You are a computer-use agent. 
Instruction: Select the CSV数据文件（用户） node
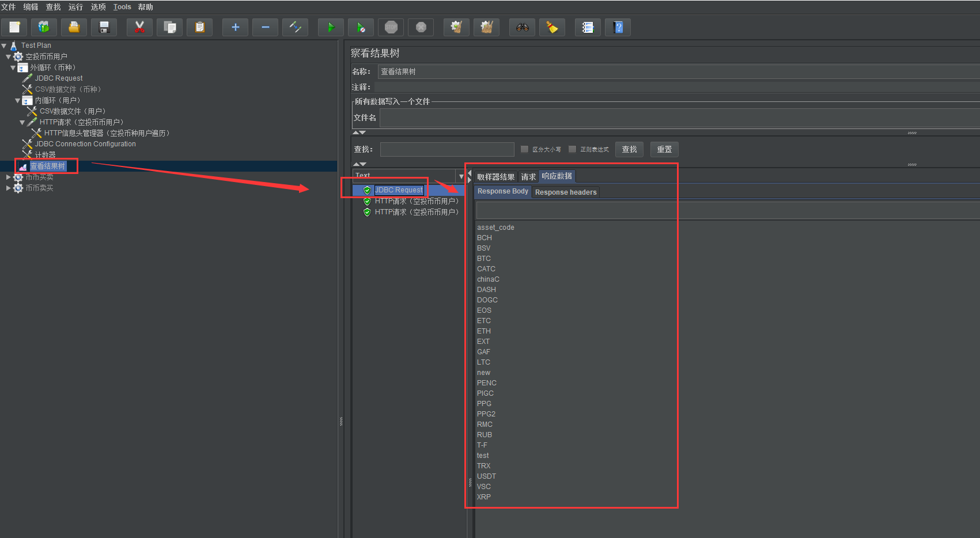(73, 111)
